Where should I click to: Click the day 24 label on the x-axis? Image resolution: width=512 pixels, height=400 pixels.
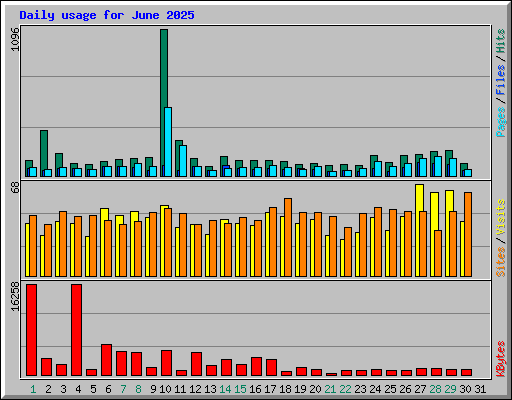(375, 389)
